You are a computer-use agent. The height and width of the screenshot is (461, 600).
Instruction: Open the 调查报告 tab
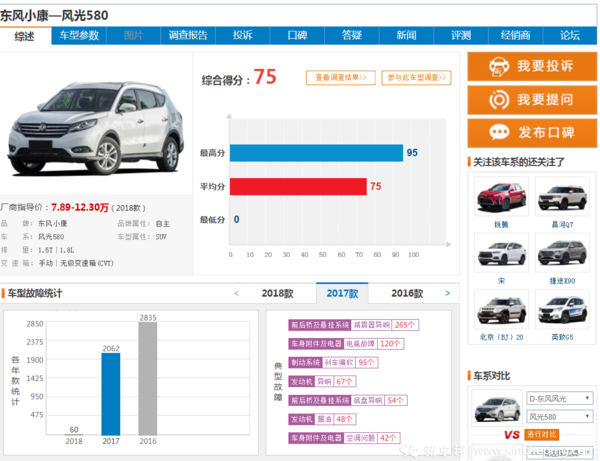point(188,35)
